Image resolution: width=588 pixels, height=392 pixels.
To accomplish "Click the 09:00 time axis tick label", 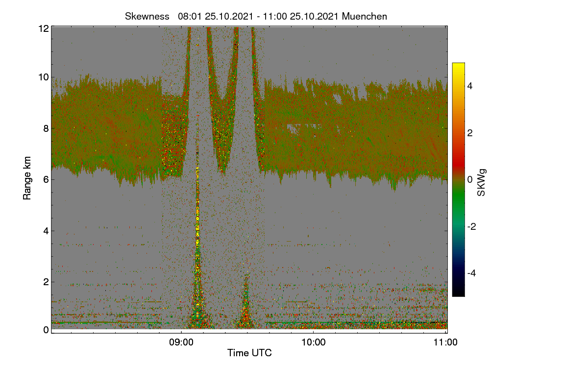I will click(x=181, y=343).
